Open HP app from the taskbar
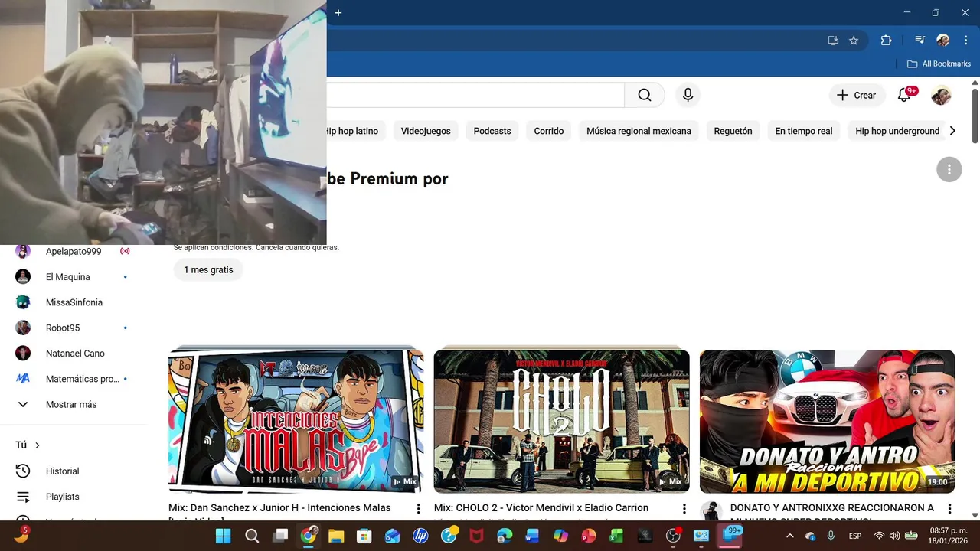The height and width of the screenshot is (551, 980). tap(420, 536)
